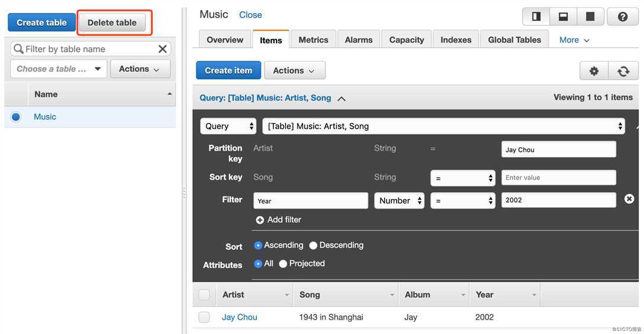
Task: Open the Song column header menu arrow
Action: 392,295
